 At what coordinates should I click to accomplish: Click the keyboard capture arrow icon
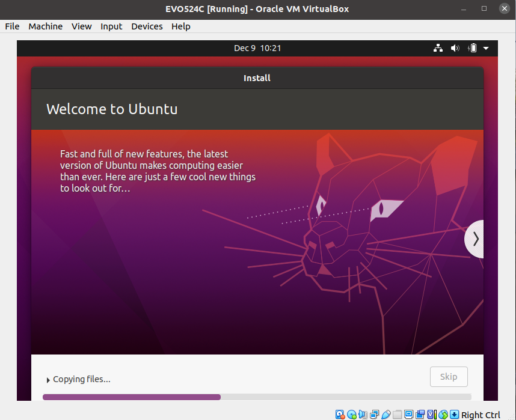tap(455, 415)
